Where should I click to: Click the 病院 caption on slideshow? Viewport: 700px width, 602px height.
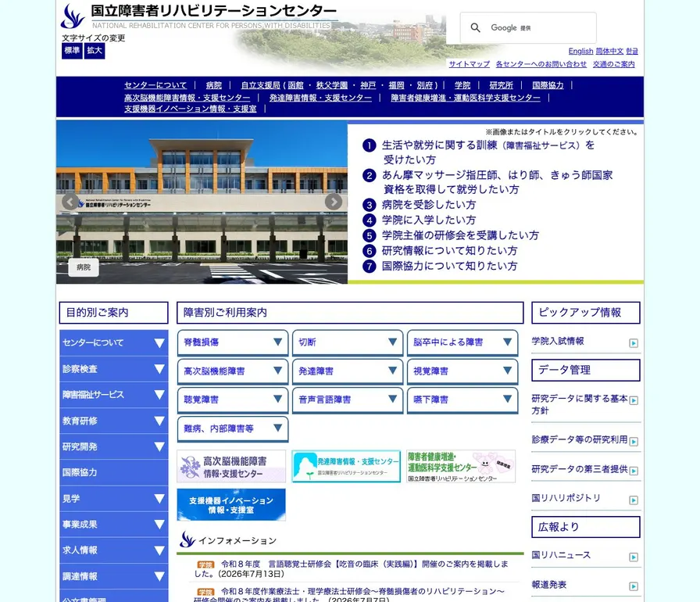click(84, 267)
